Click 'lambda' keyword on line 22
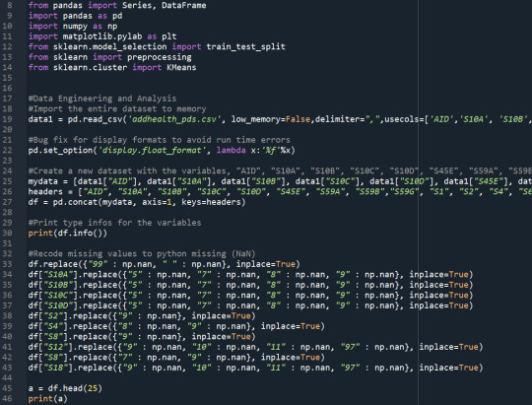This screenshot has width=532, height=405. [232, 151]
